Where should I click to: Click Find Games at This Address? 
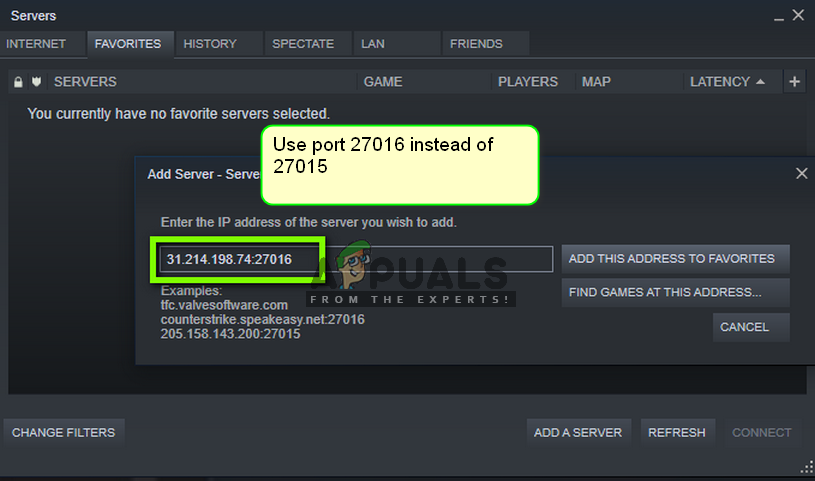click(675, 292)
